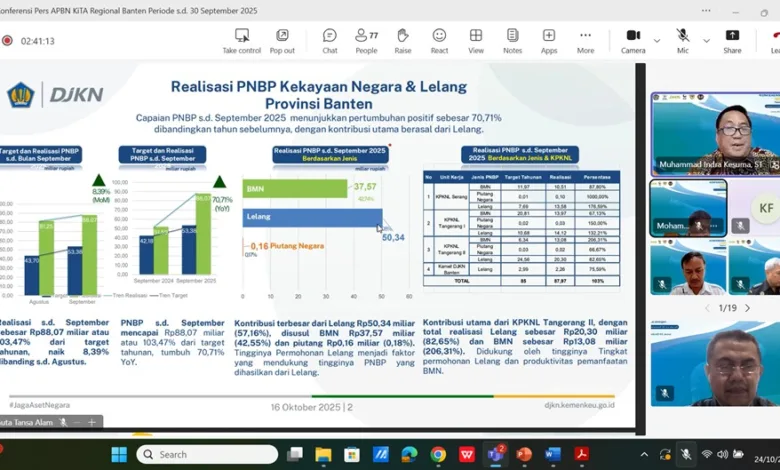Open the More options menu

[x=585, y=39]
